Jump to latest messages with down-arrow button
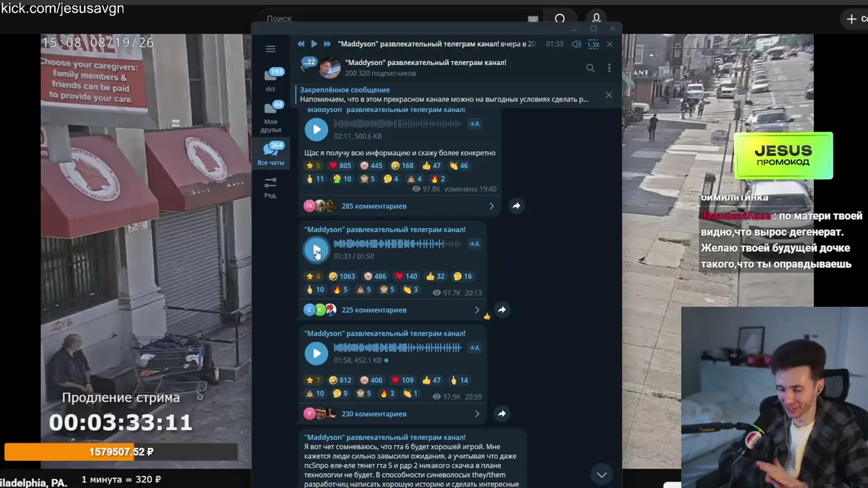868x488 pixels. [x=601, y=474]
